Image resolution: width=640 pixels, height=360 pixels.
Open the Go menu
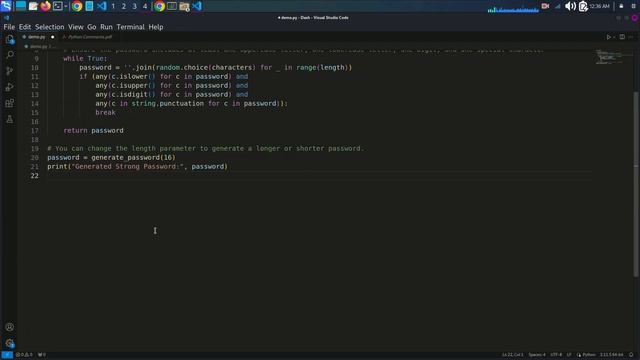91,27
